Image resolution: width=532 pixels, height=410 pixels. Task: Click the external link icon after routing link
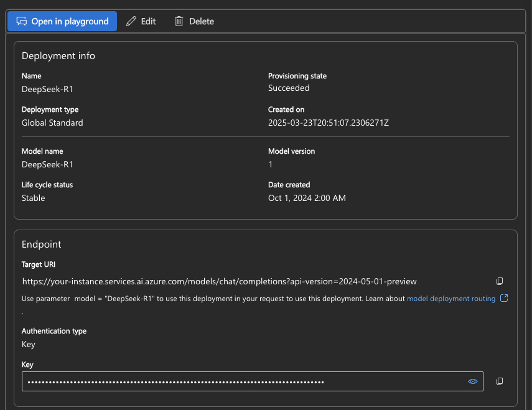tap(504, 298)
